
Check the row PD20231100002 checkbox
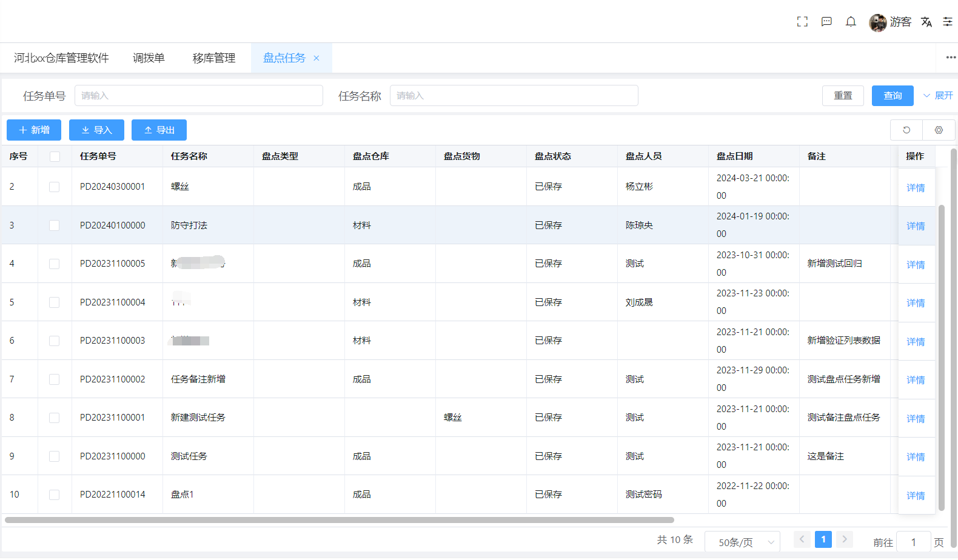point(55,379)
